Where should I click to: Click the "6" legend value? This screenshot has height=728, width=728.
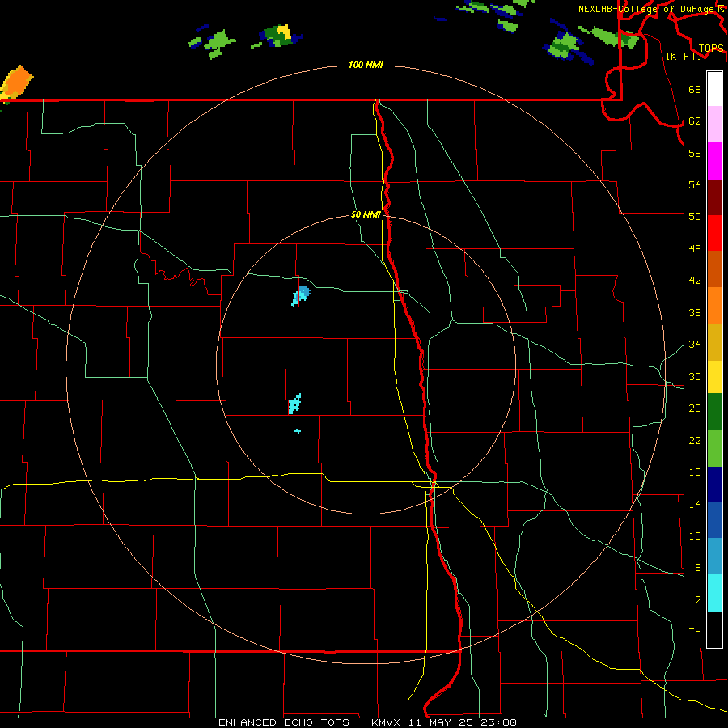[x=698, y=567]
